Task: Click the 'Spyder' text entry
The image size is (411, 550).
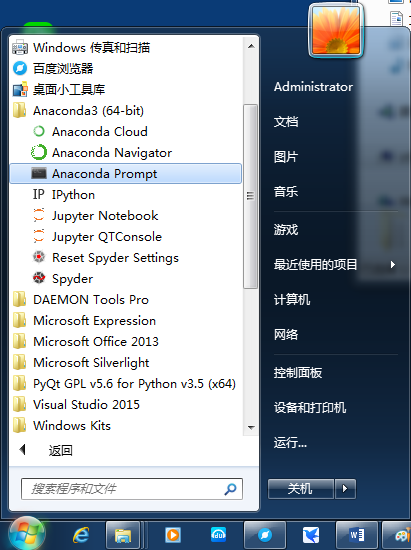Action: pos(73,279)
